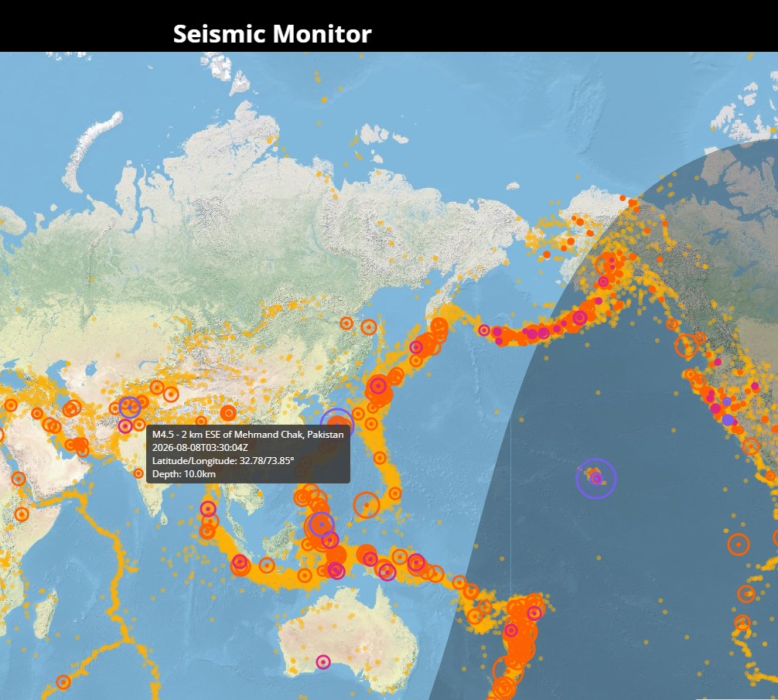The width and height of the screenshot is (778, 700).
Task: Click the purple-ringed marker in the southern Philippines
Action: [322, 524]
